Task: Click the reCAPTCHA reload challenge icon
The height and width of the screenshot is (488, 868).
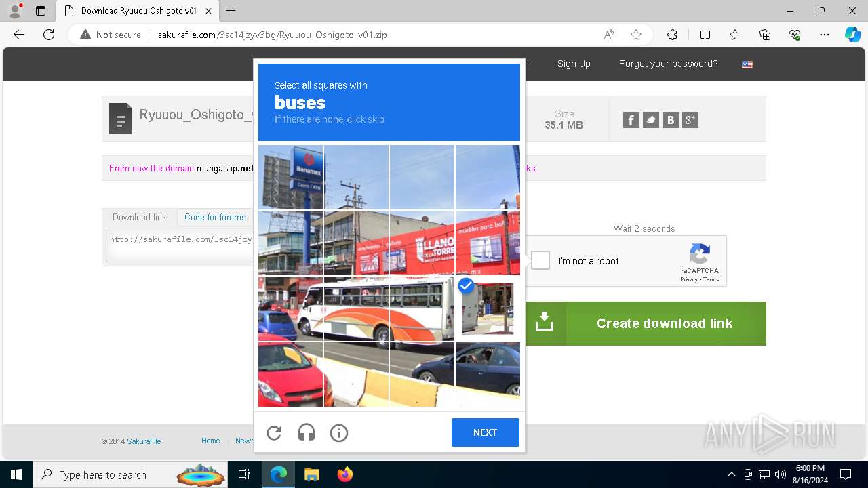Action: [x=274, y=432]
